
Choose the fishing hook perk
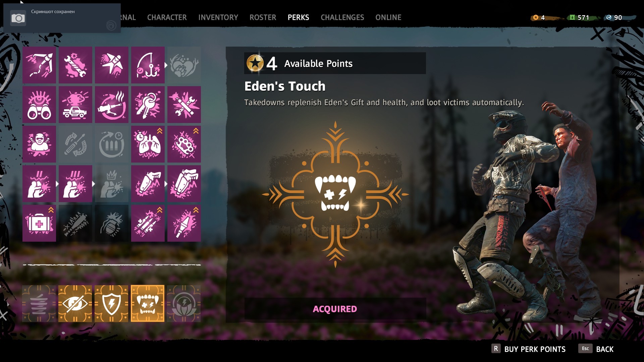[x=148, y=65]
